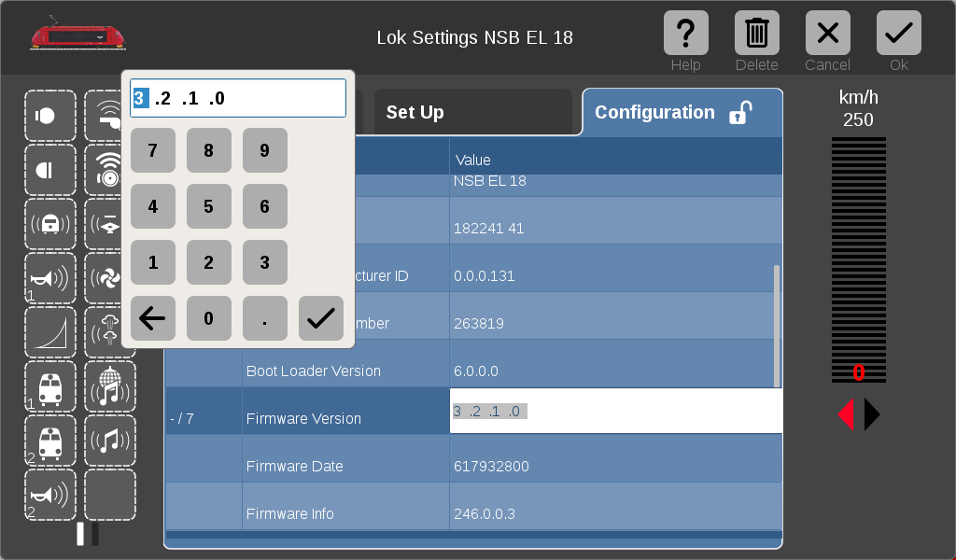Open Help with the question mark

686,33
